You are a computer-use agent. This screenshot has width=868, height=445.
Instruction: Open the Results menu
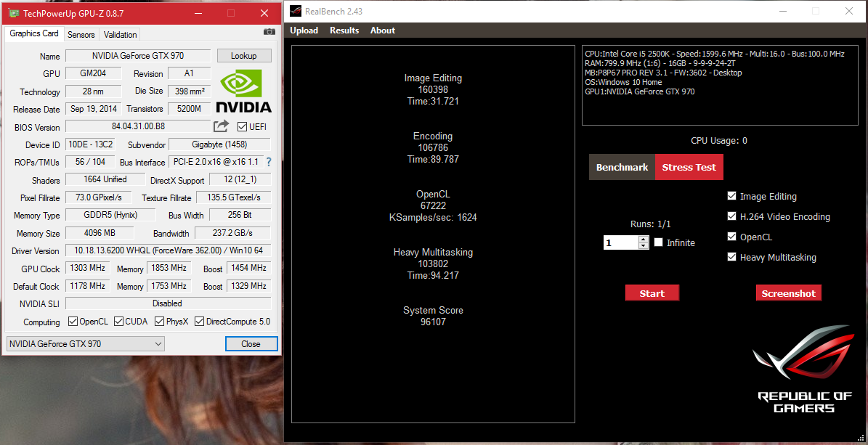pyautogui.click(x=344, y=30)
